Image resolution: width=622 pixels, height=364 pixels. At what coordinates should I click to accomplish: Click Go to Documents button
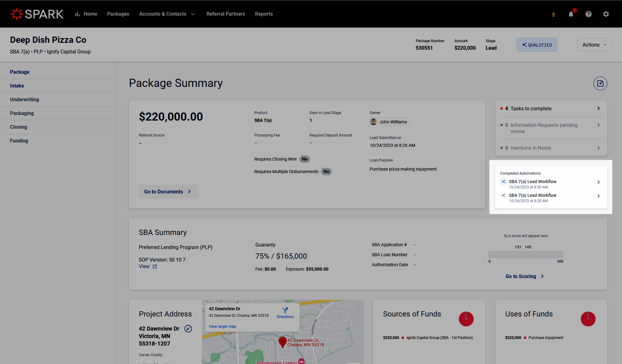pos(168,192)
